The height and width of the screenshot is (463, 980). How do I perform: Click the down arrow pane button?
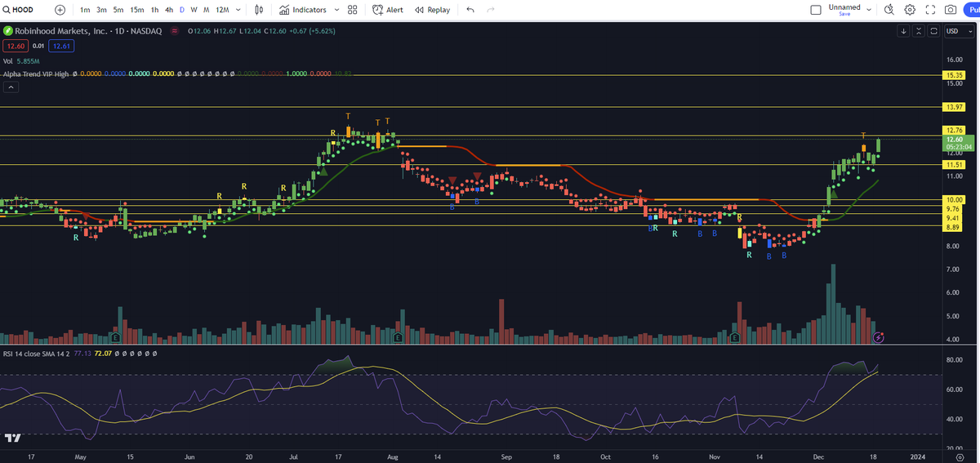point(904,31)
